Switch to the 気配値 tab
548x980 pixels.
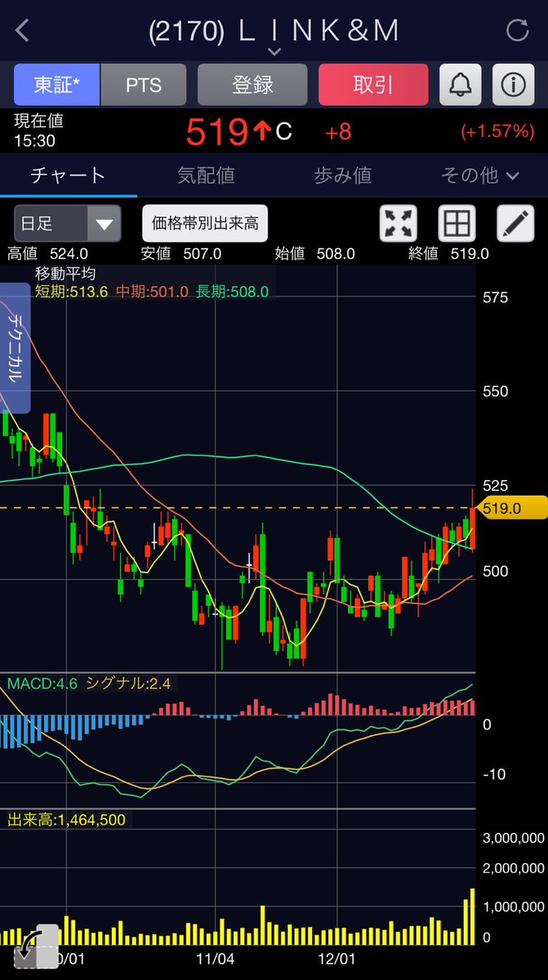206,175
